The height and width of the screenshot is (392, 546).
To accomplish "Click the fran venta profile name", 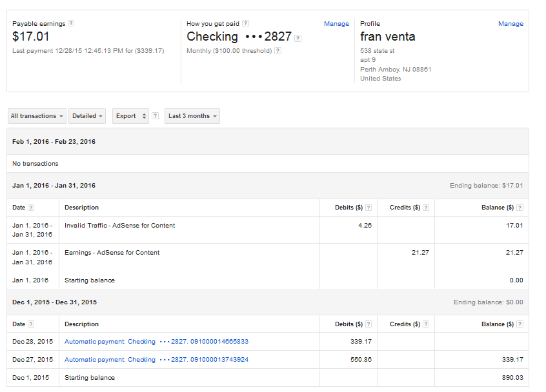I will click(x=388, y=37).
